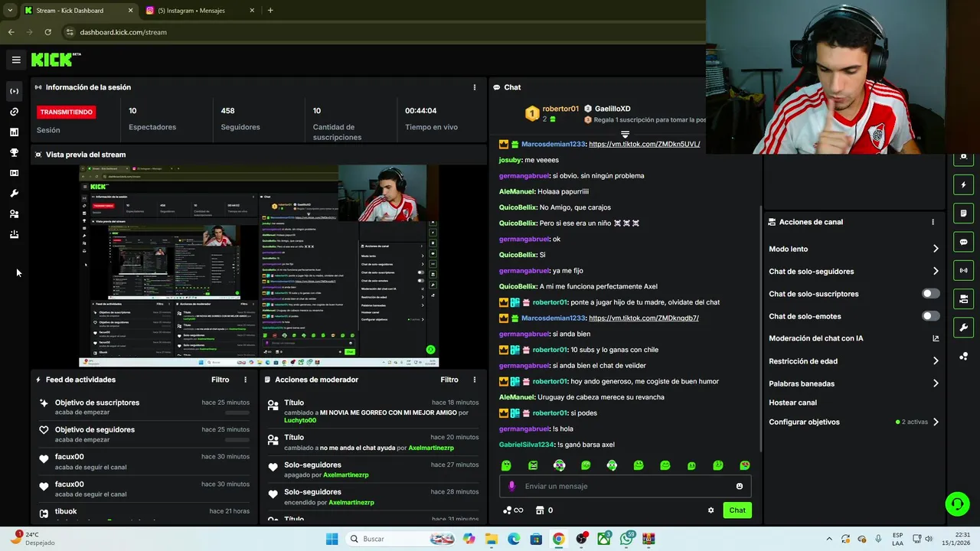Click the three-dots cluster icon in right sidebar
Image resolution: width=980 pixels, height=551 pixels.
click(x=963, y=357)
